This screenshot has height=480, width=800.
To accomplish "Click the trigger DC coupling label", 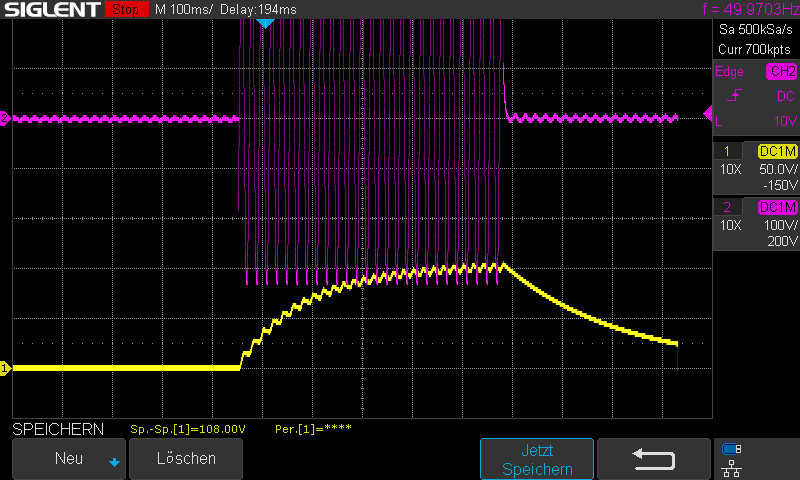I will pyautogui.click(x=785, y=96).
